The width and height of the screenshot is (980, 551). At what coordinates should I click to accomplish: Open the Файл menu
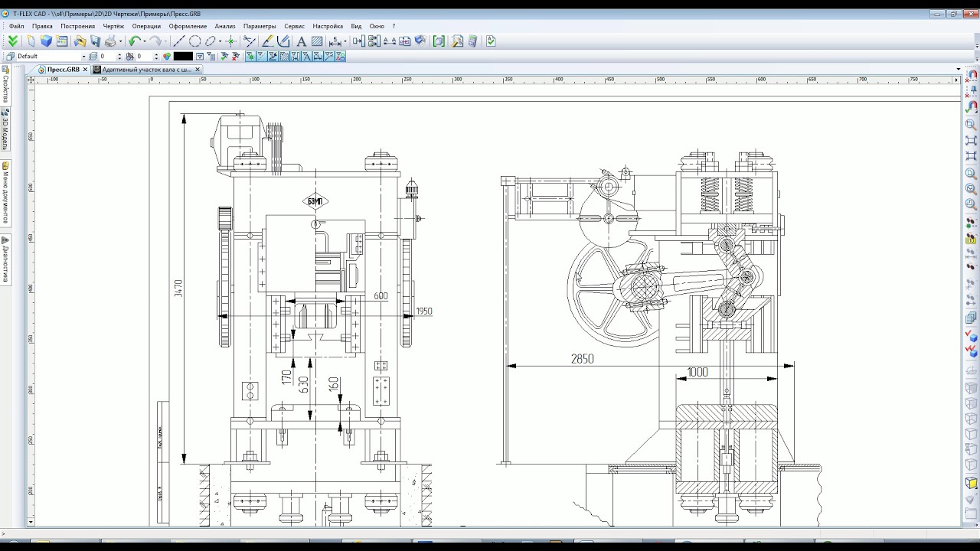point(17,26)
